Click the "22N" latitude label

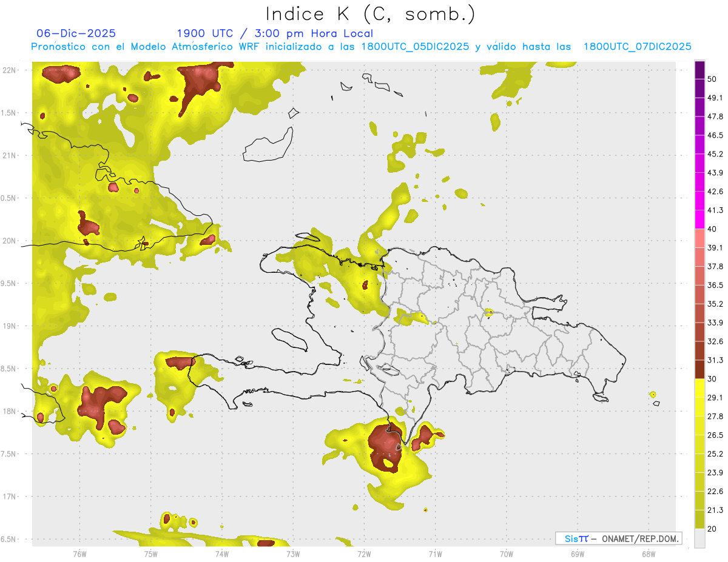9,70
